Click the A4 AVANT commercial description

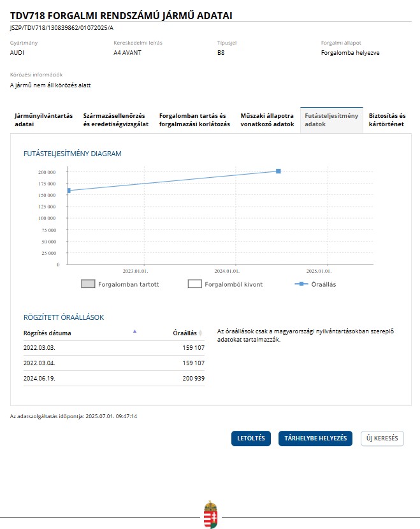coord(127,53)
